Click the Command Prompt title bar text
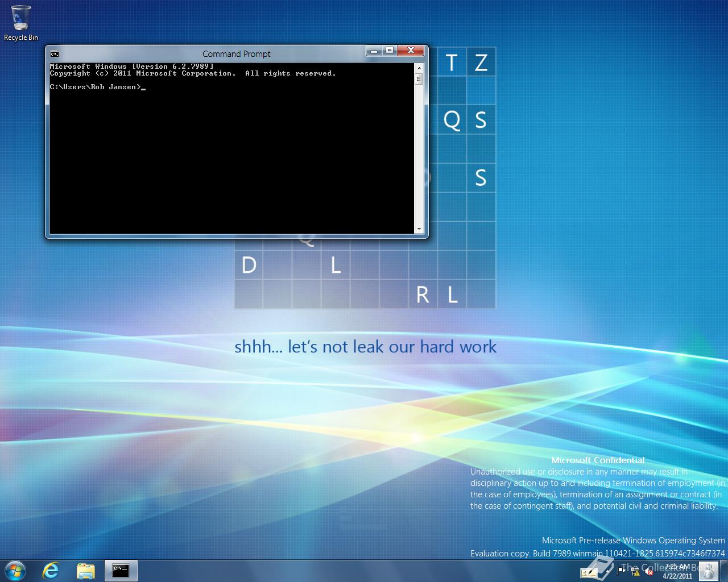The width and height of the screenshot is (728, 582). click(237, 54)
